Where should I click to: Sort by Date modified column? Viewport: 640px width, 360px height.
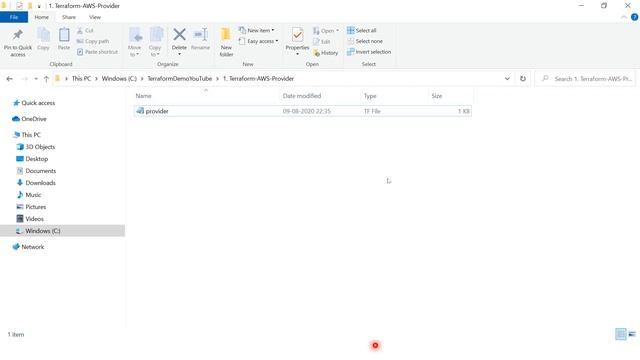point(302,96)
